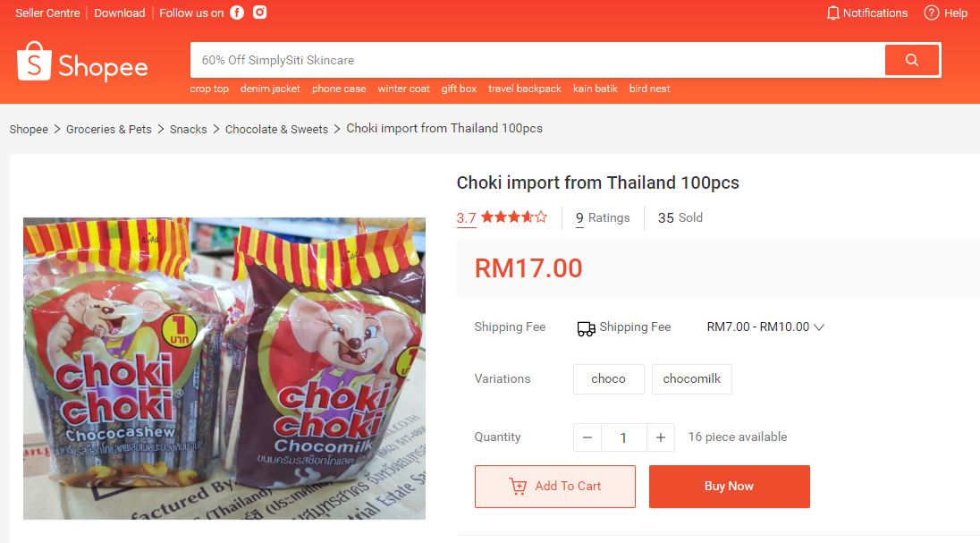Viewport: 980px width, 543px height.
Task: Click Add To Cart button
Action: (555, 486)
